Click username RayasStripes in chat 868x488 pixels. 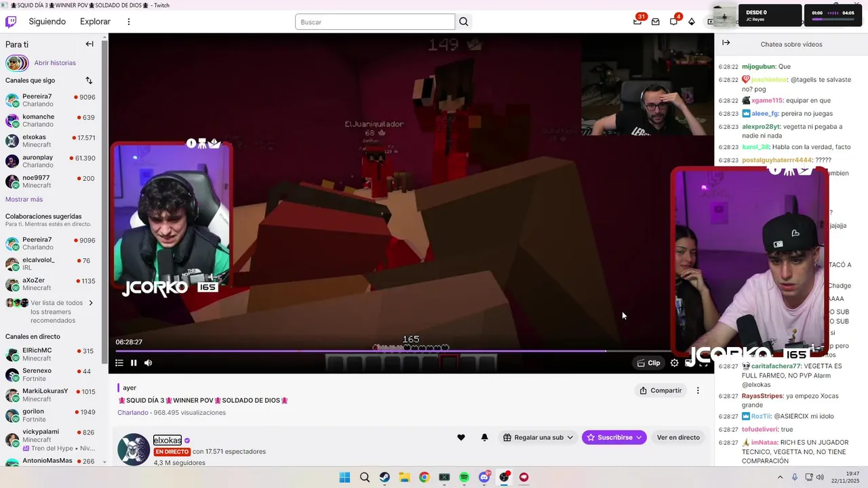pos(763,396)
